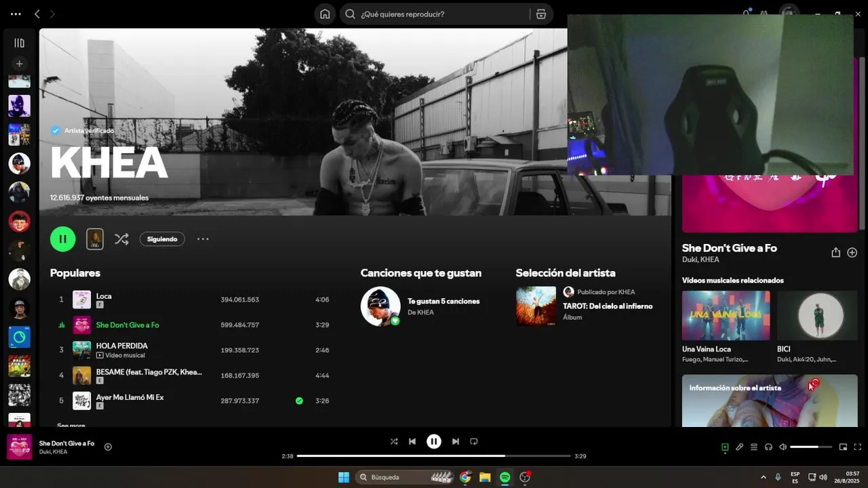Open File Explorer from the taskbar
The height and width of the screenshot is (488, 868).
[x=485, y=477]
